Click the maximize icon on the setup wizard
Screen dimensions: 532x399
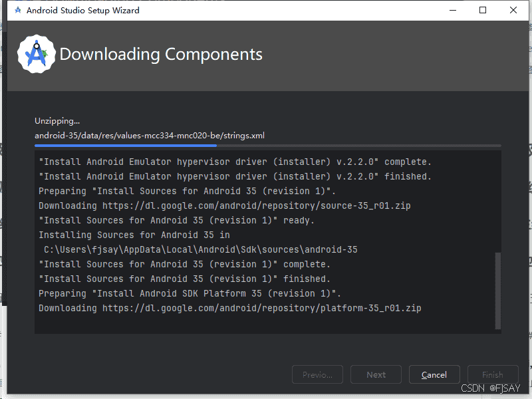tap(482, 10)
